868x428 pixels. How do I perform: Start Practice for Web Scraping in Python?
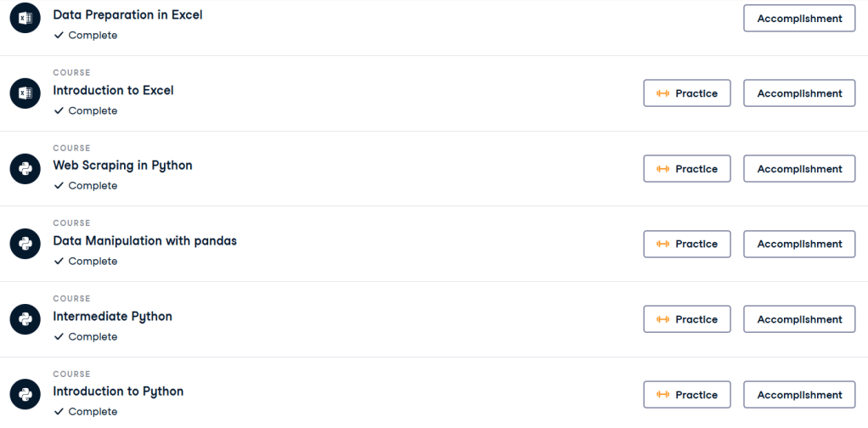click(686, 169)
